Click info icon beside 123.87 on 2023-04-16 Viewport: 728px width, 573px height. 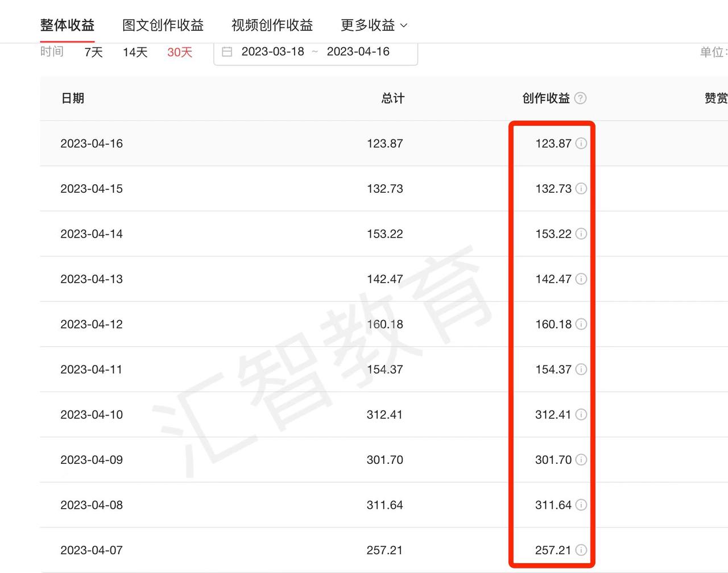click(581, 143)
